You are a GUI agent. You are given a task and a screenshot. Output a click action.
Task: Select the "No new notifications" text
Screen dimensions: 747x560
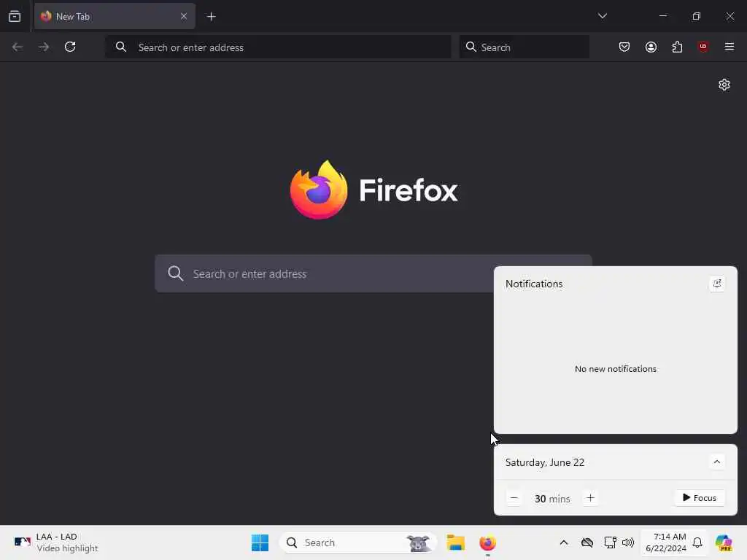pos(615,368)
